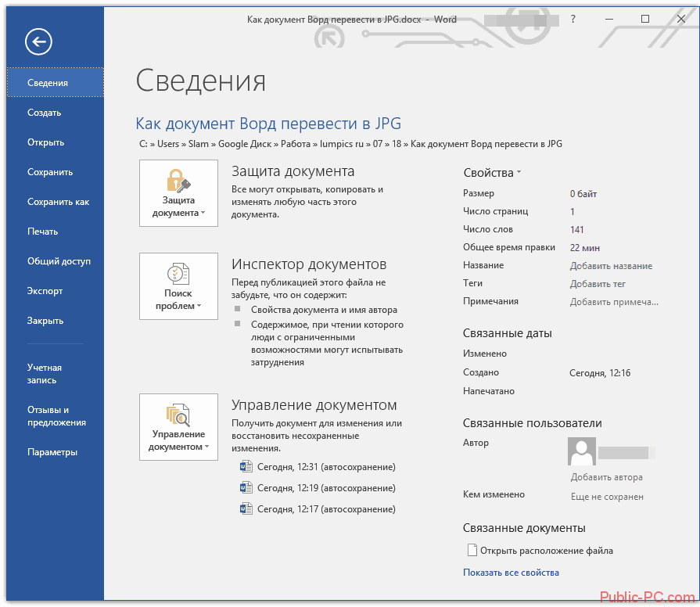
Task: Click the Добавить название field
Action: point(611,266)
